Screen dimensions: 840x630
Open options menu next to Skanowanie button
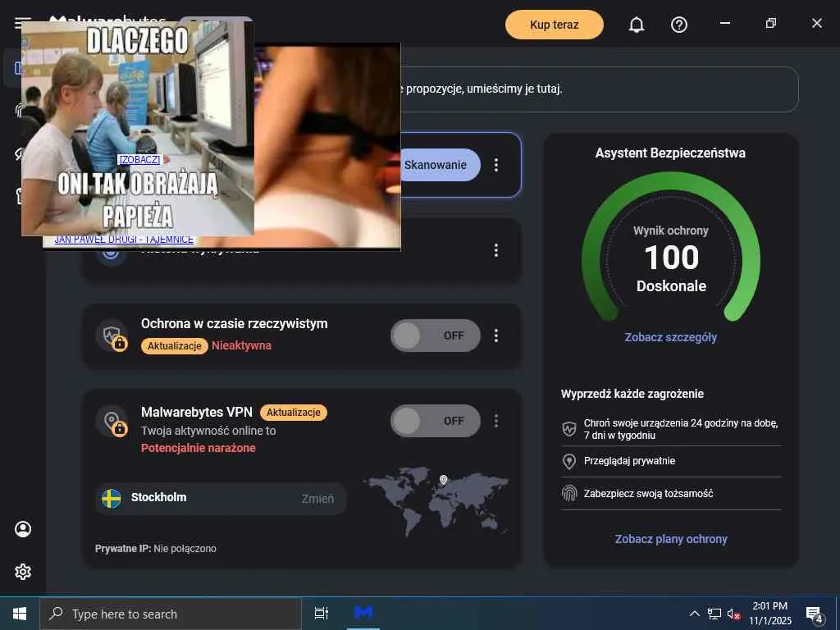496,165
